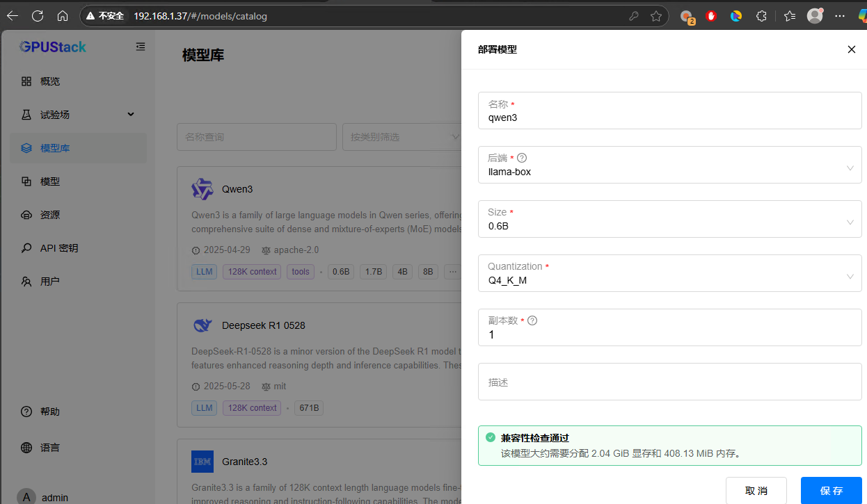867x504 pixels.
Task: Click the extension icon with badge 2
Action: pyautogui.click(x=687, y=16)
